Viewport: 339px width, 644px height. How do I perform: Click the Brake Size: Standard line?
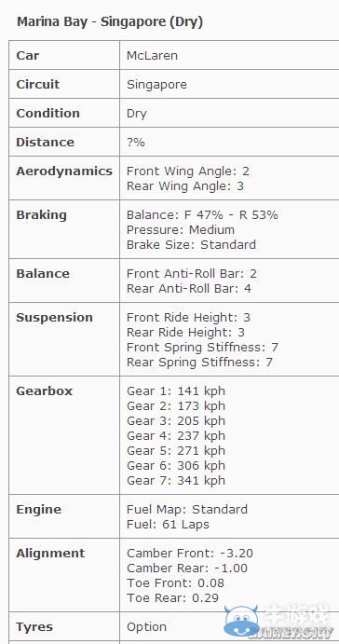(191, 244)
